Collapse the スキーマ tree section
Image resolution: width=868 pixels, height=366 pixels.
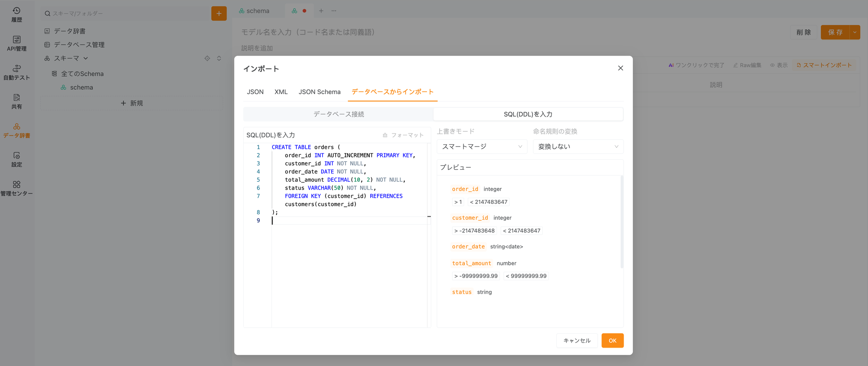85,58
